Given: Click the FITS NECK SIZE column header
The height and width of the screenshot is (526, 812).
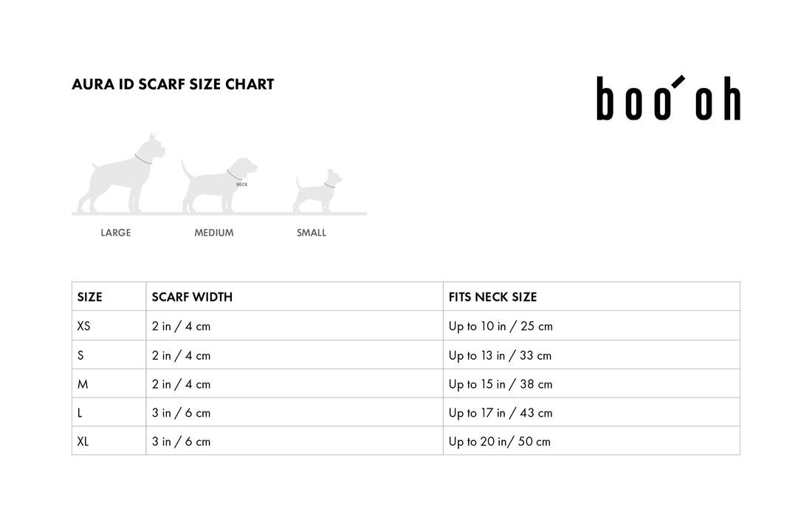Looking at the screenshot, I should (492, 297).
